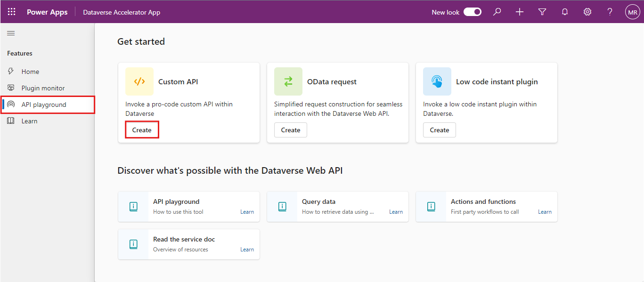Turn off the New look toggle

pos(472,12)
